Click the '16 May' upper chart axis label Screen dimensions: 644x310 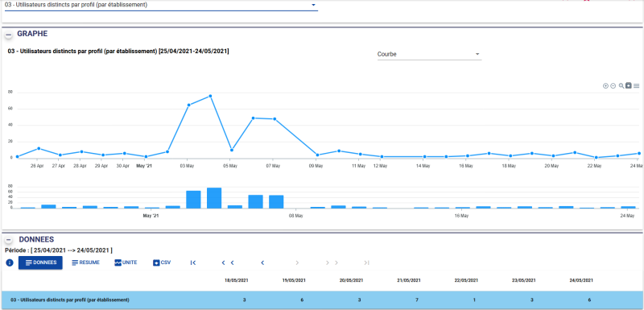[466, 167]
